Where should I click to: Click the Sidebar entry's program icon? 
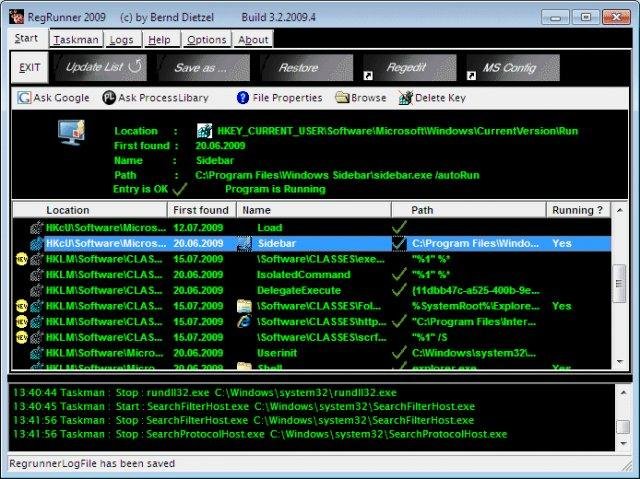coord(244,244)
